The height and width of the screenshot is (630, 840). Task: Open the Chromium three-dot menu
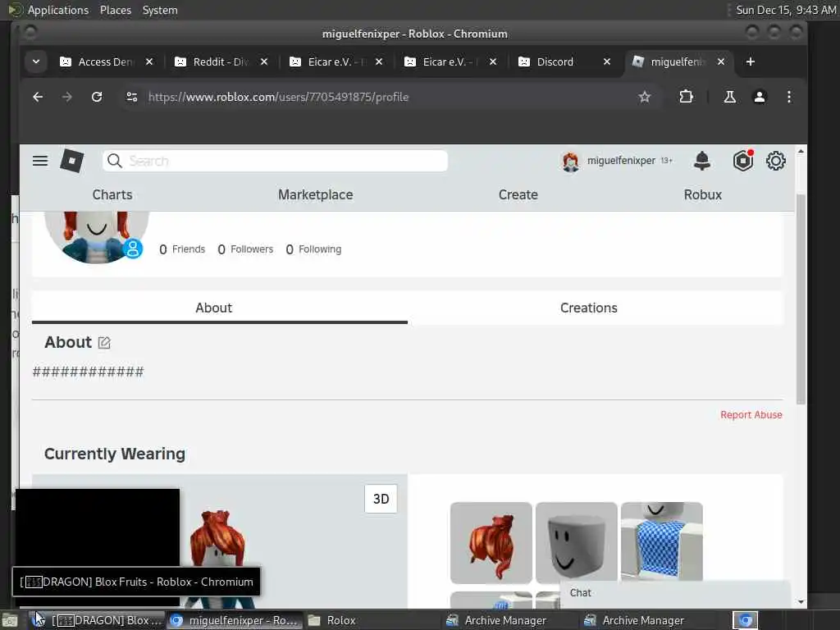click(x=788, y=97)
